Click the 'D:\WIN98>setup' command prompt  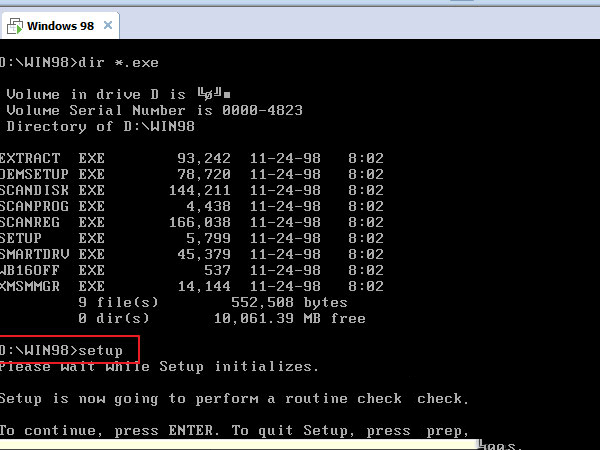[x=61, y=351]
